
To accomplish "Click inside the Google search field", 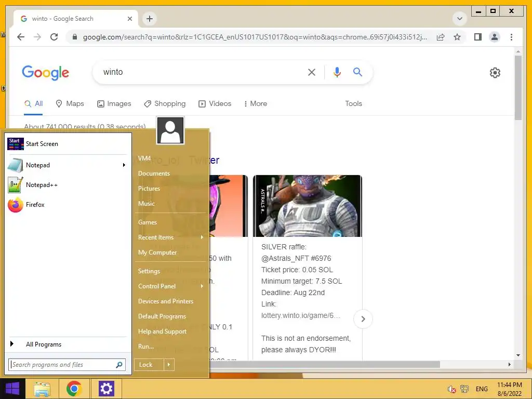I will (200, 72).
